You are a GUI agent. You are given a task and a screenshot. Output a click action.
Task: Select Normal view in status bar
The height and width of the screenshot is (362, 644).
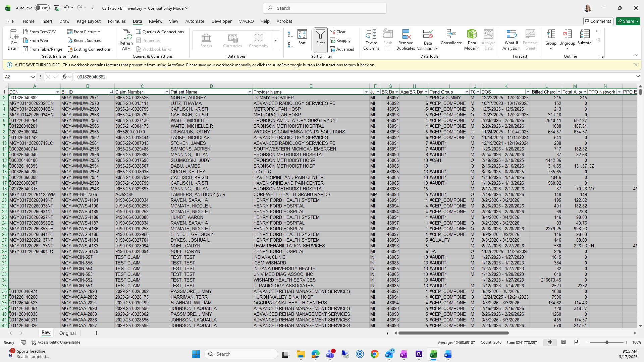coord(550,342)
